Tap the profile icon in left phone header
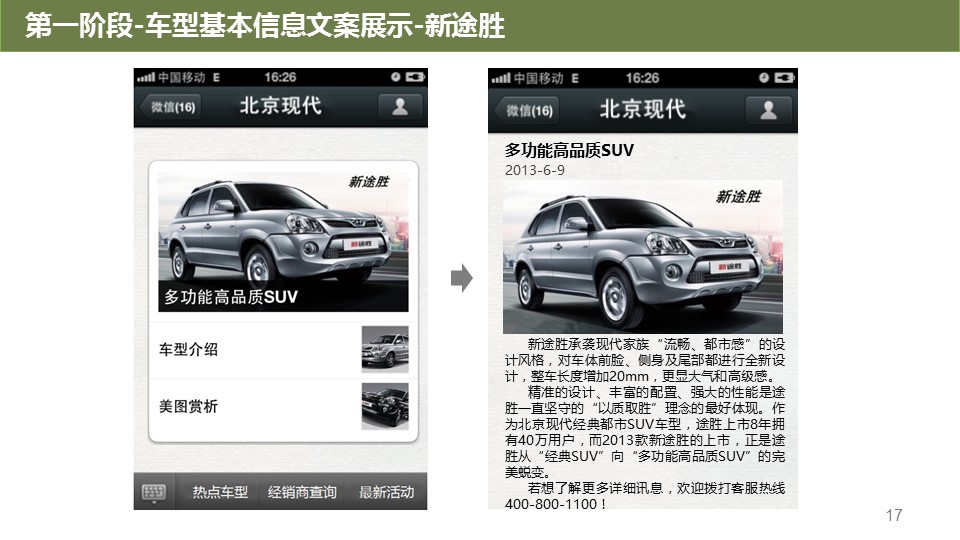This screenshot has height=540, width=960. click(400, 107)
